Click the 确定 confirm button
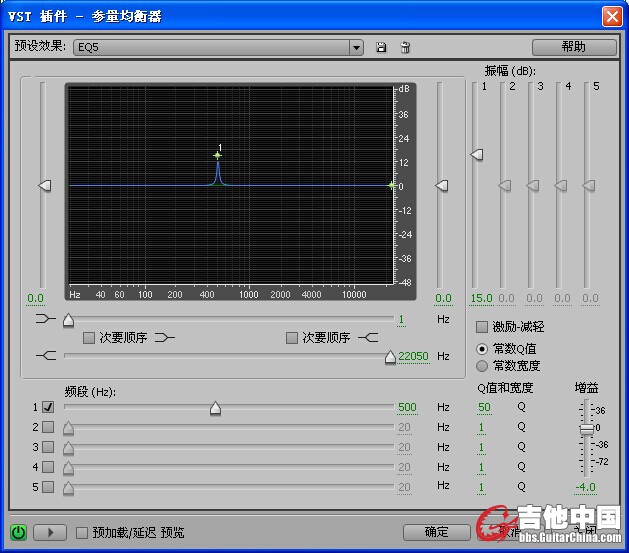The image size is (629, 553). click(x=436, y=532)
